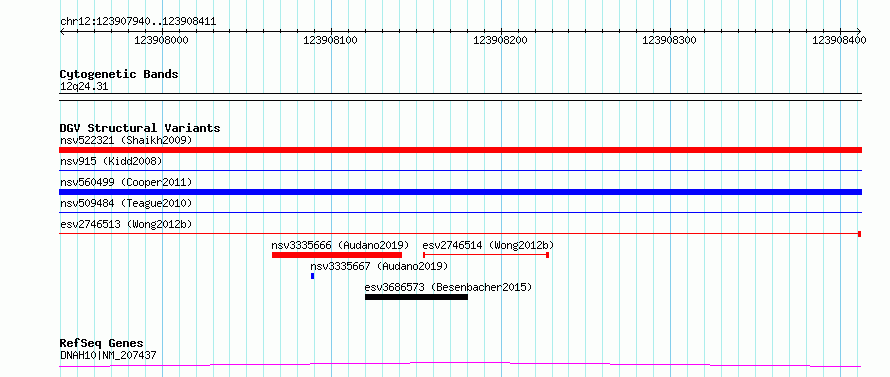Click ruler position 123908000

[162, 40]
